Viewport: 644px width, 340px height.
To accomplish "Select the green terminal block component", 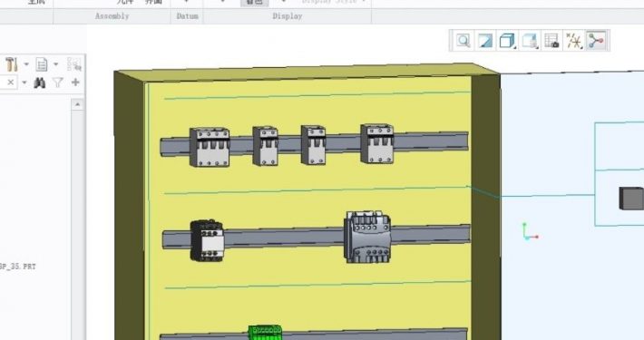I will coord(266,333).
